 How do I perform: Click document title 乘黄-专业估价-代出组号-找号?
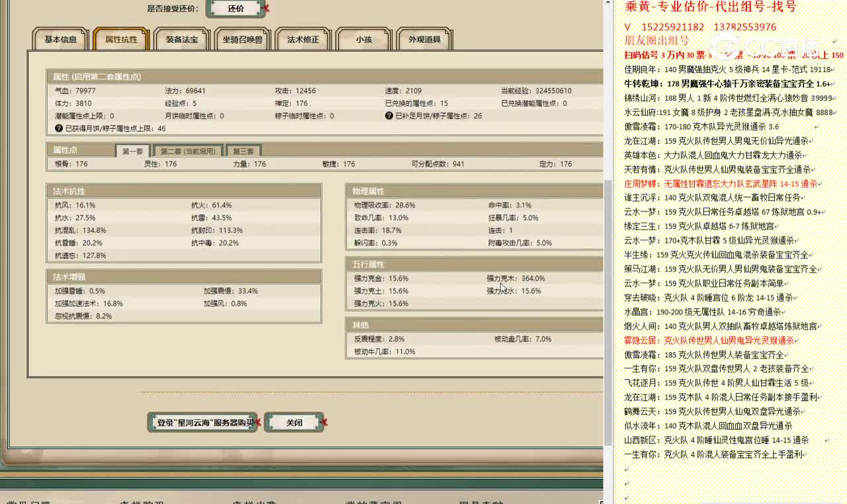(x=710, y=7)
